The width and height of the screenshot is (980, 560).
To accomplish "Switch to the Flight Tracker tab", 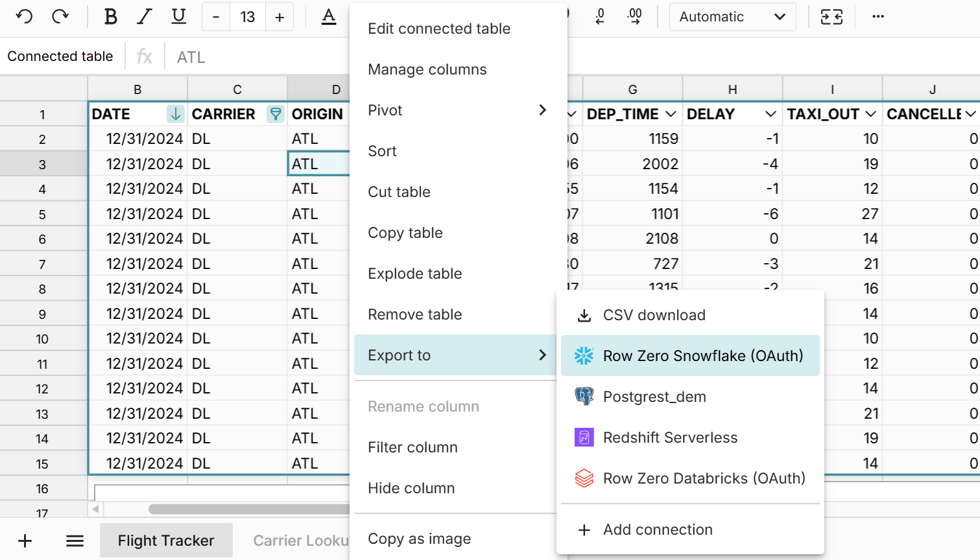I will 166,540.
